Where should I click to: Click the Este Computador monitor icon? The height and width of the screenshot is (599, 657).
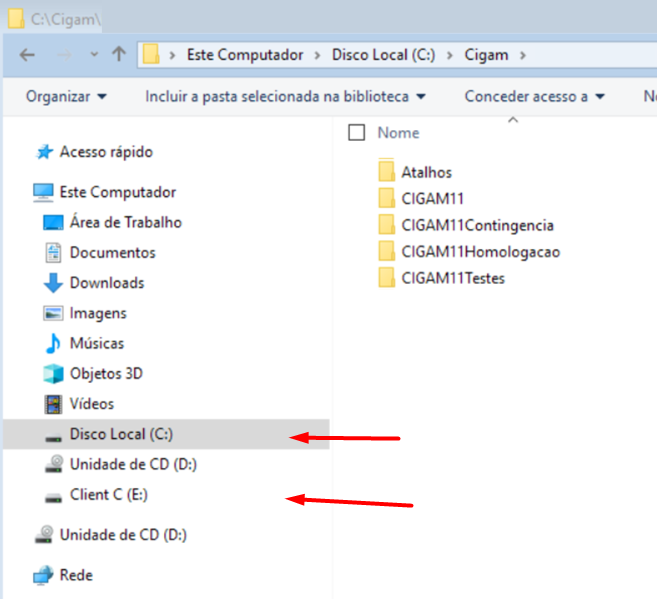pyautogui.click(x=43, y=193)
